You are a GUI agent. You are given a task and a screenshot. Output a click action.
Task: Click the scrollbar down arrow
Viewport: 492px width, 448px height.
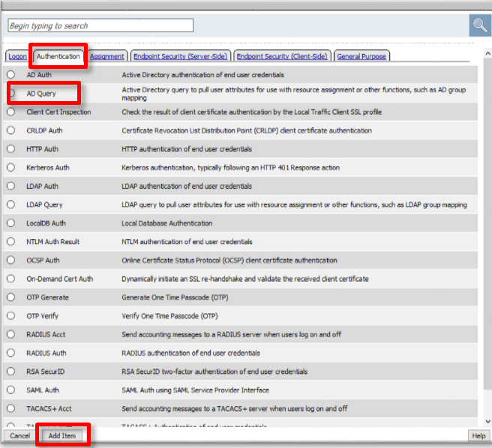[487, 421]
